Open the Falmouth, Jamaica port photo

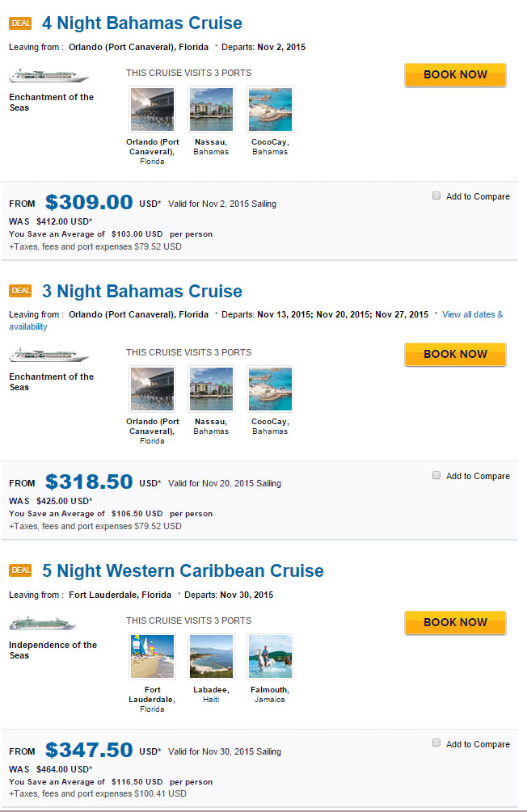tap(270, 657)
